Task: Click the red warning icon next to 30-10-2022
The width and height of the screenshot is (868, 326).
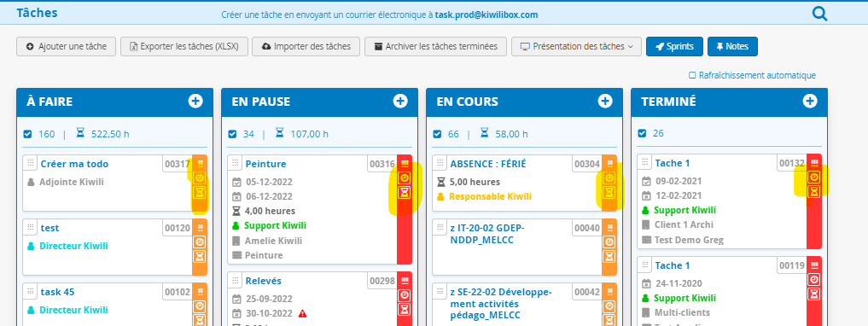Action: [x=302, y=313]
